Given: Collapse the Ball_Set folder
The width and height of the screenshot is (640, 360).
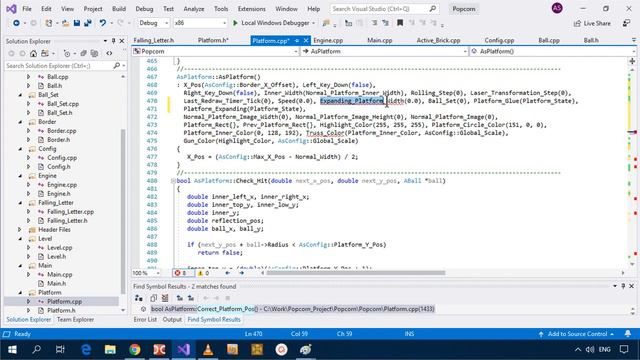Looking at the screenshot, I should click(x=20, y=95).
